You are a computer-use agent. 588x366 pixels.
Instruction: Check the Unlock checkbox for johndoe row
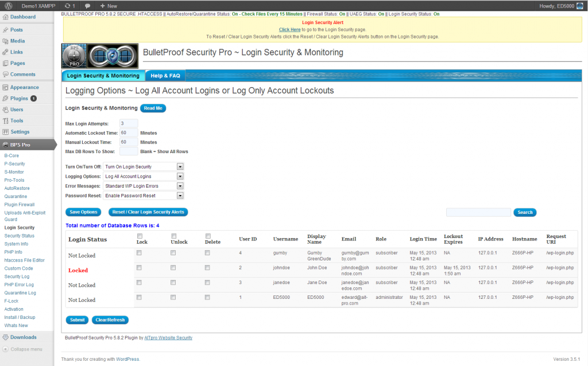(173, 267)
